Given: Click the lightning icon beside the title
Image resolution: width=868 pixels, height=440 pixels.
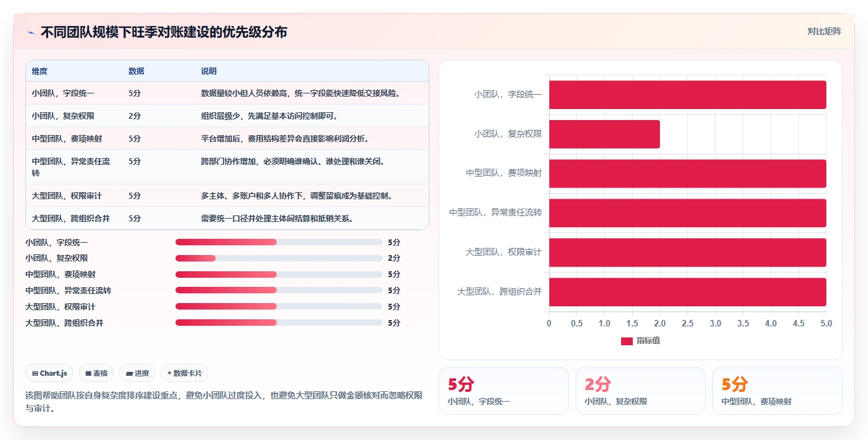Looking at the screenshot, I should 31,32.
